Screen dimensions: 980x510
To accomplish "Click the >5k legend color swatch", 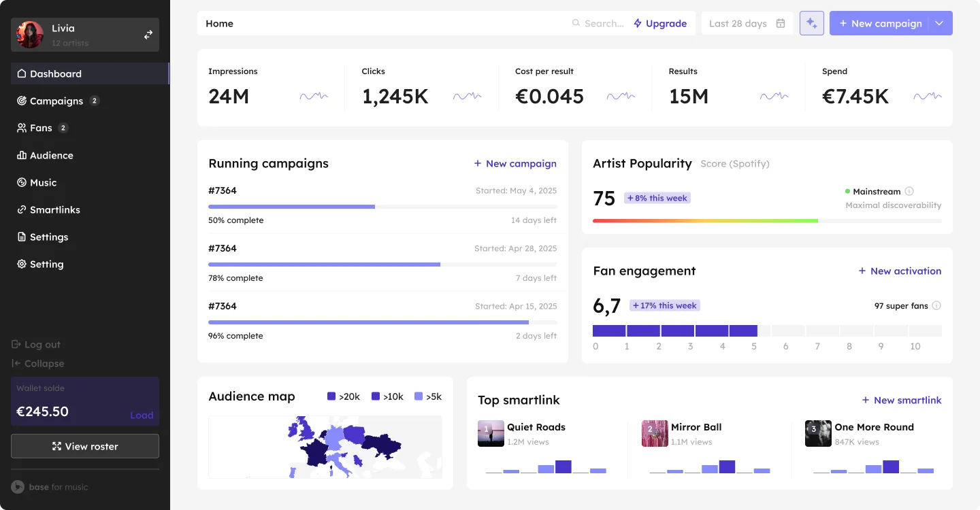I will [419, 396].
